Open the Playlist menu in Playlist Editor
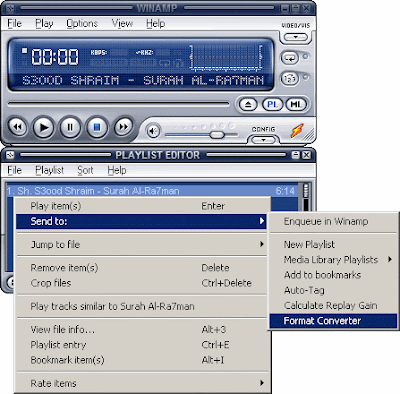This screenshot has height=394, width=400. (50, 170)
